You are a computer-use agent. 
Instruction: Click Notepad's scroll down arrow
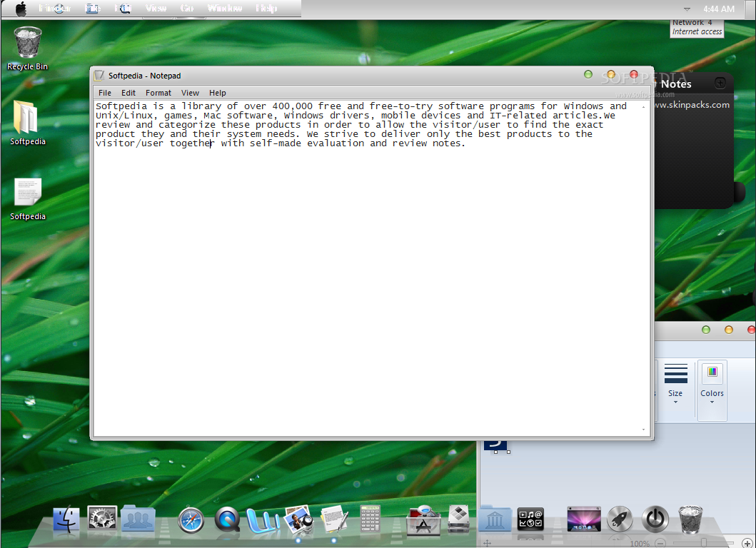tap(644, 430)
